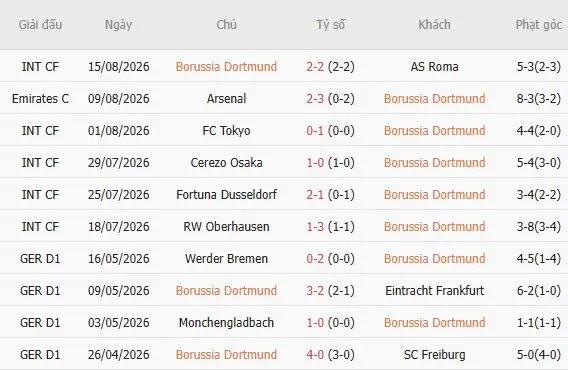Click the Giải đấu column header
Screen dimensions: 568x371
click(40, 25)
